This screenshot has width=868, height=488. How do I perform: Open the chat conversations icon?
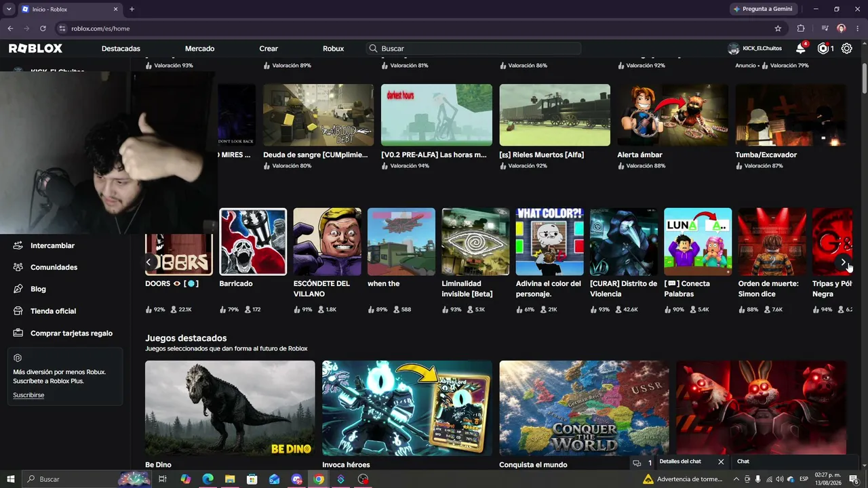pos(637,463)
